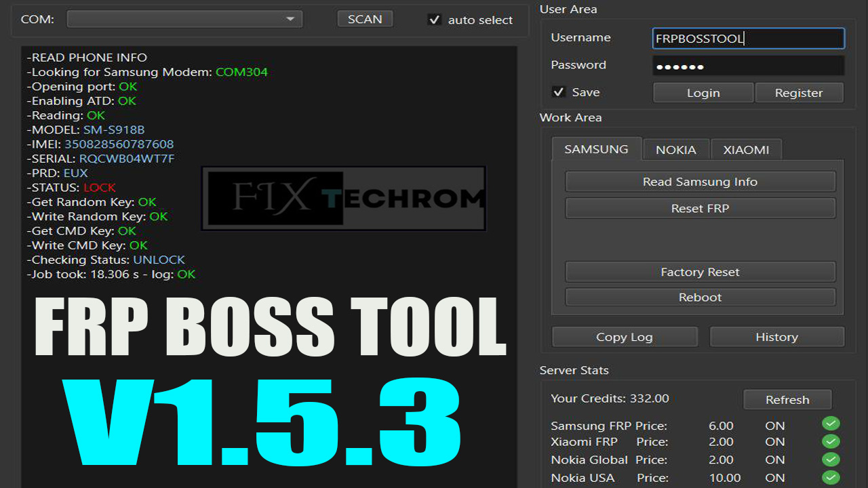868x488 pixels.
Task: Click the Nokia USA price 10.00
Action: click(x=725, y=478)
